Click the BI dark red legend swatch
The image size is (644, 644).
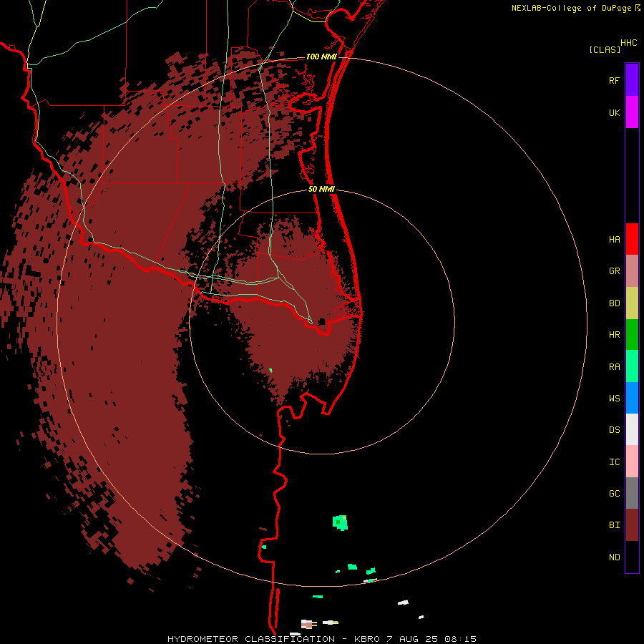tap(632, 525)
